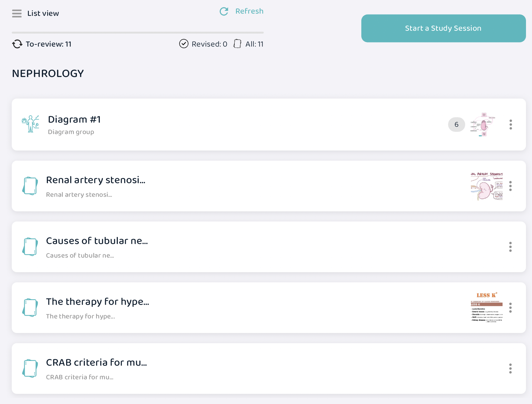Viewport: 532px width, 404px height.
Task: Open The therapy for hype... card title
Action: pyautogui.click(x=98, y=302)
